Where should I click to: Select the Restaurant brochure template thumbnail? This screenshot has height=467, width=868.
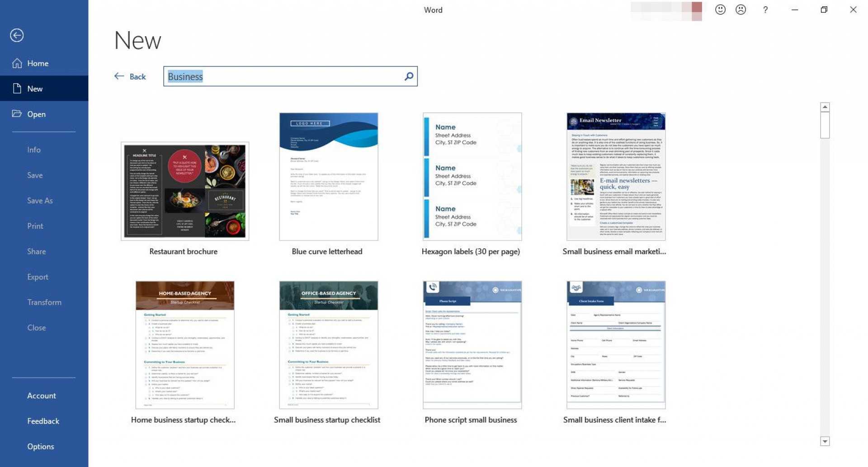[x=185, y=191]
